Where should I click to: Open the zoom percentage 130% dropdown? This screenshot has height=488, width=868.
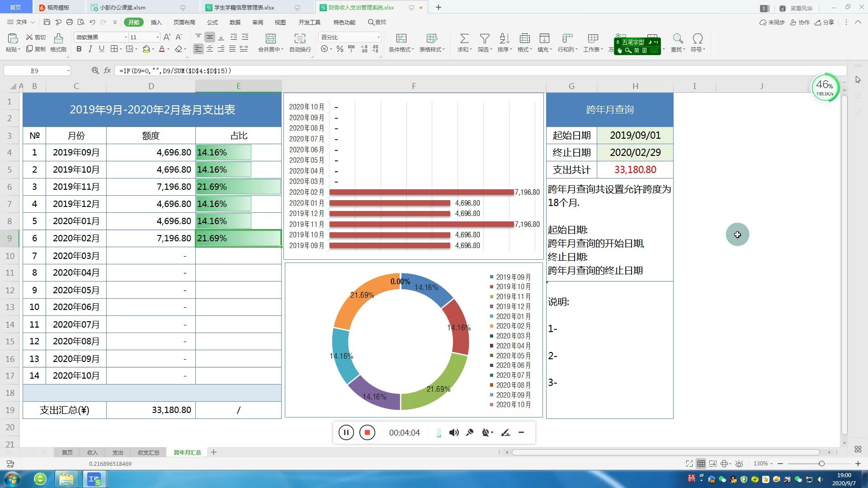click(763, 464)
